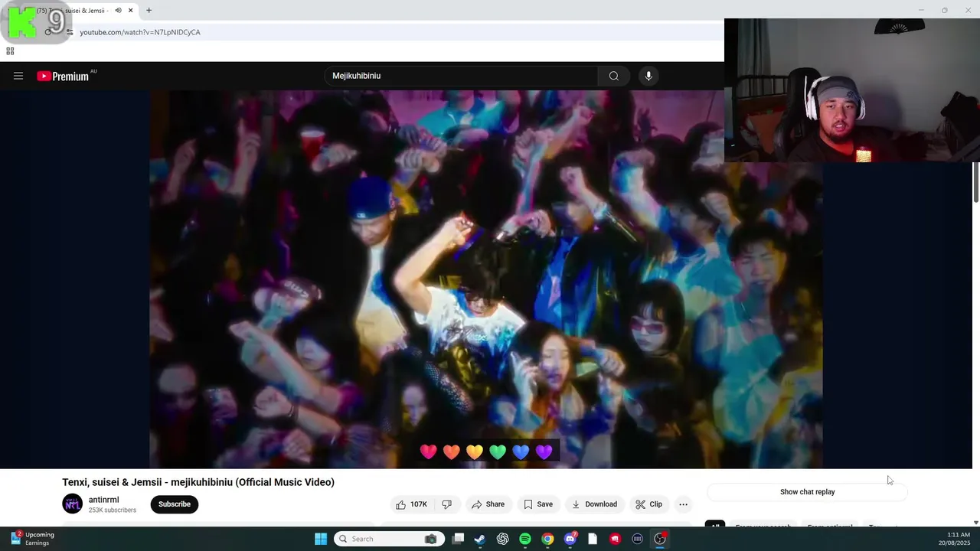Save video to playlist
Viewport: 980px width, 551px height.
[x=538, y=504]
